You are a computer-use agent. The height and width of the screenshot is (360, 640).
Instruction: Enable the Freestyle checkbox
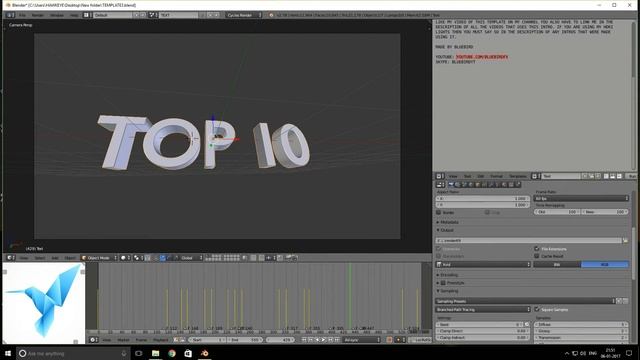coord(443,282)
